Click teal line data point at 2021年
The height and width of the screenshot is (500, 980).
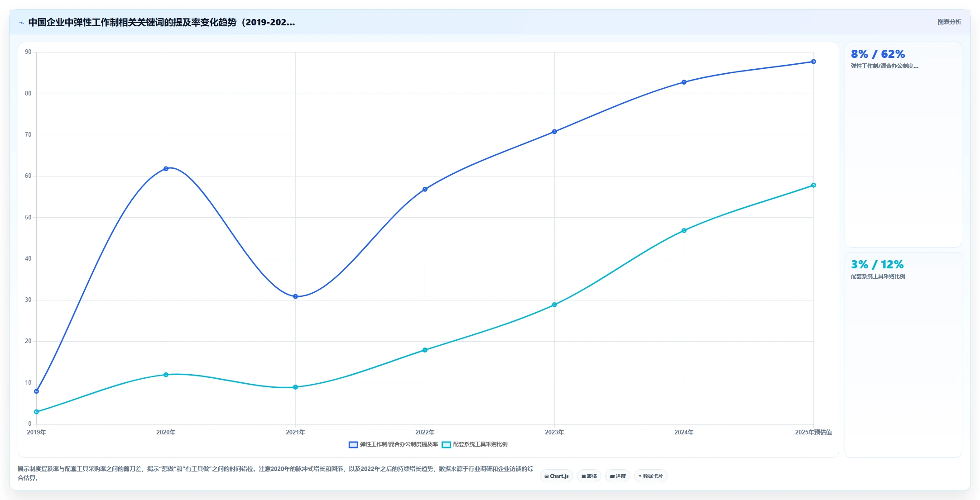click(295, 387)
